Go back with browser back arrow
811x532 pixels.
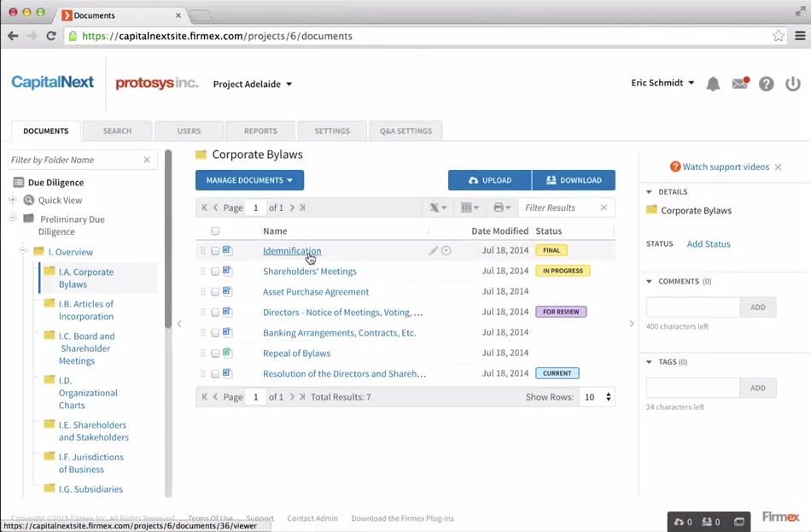pos(13,36)
